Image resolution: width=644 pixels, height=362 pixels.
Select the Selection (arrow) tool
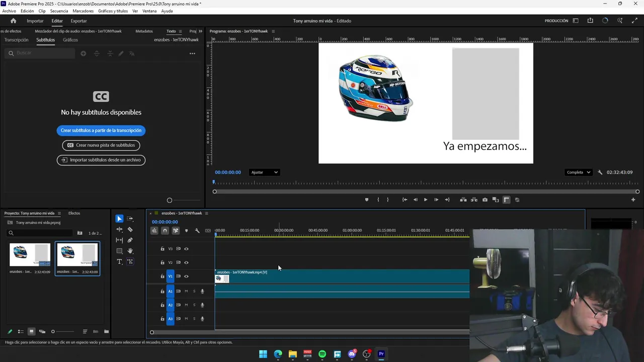[119, 219]
